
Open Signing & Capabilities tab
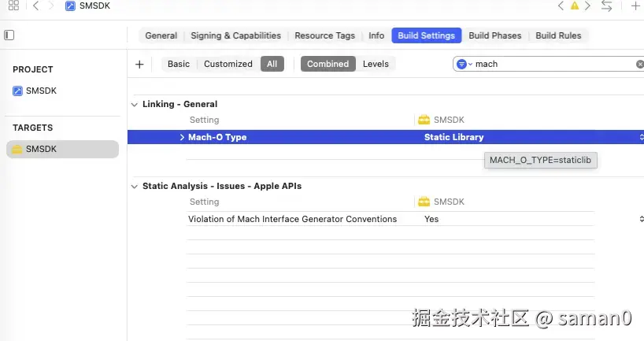pos(235,35)
